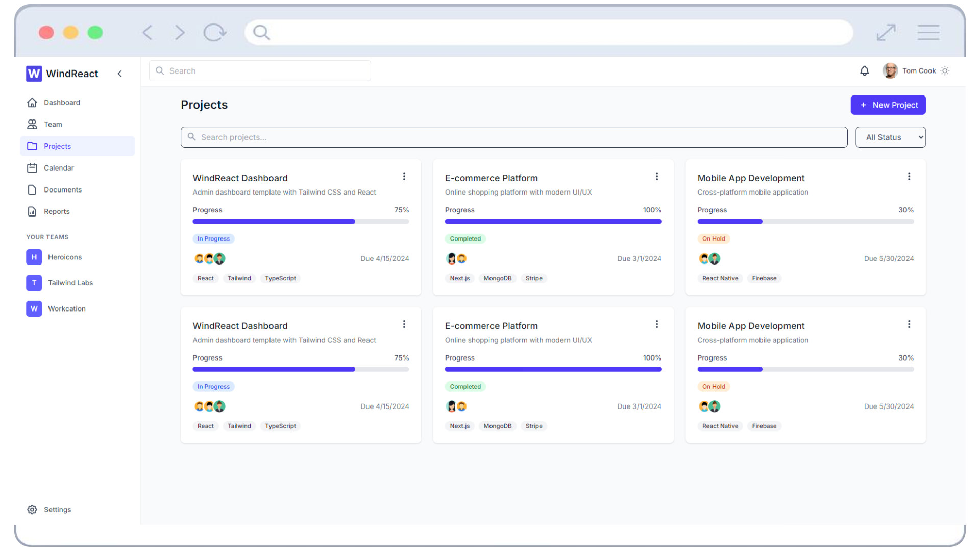Open menu on first WindReact Dashboard card
Screen dimensions: 980x551
coord(404,177)
